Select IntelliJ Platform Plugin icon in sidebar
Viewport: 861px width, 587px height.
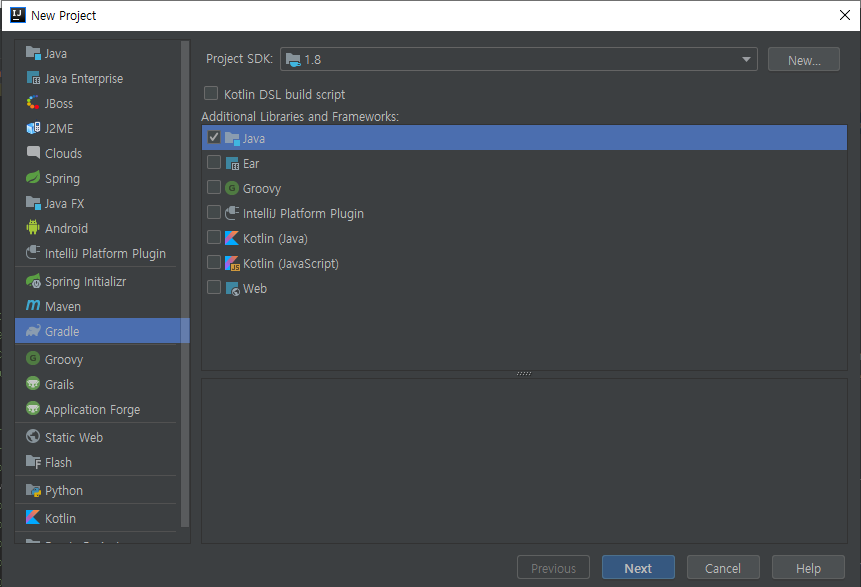(x=33, y=253)
